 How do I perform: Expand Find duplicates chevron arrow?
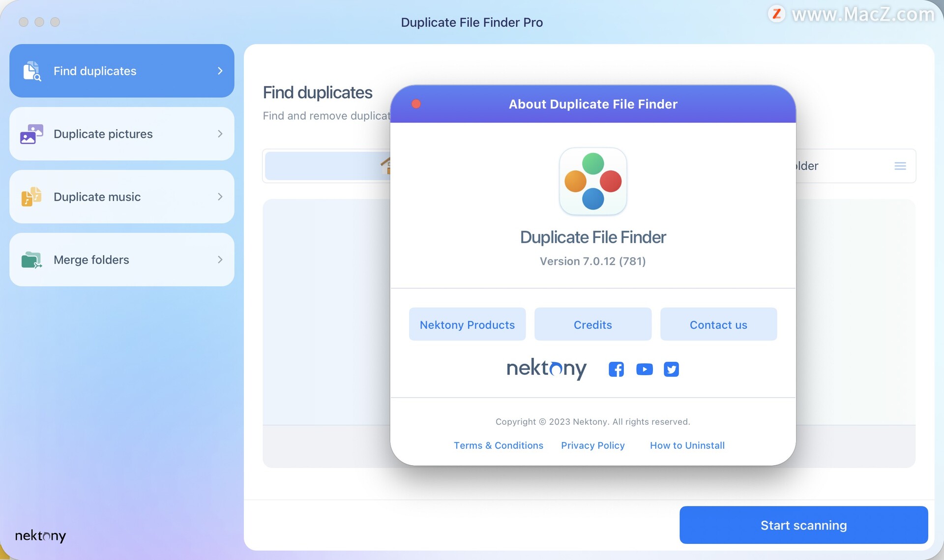(x=220, y=71)
